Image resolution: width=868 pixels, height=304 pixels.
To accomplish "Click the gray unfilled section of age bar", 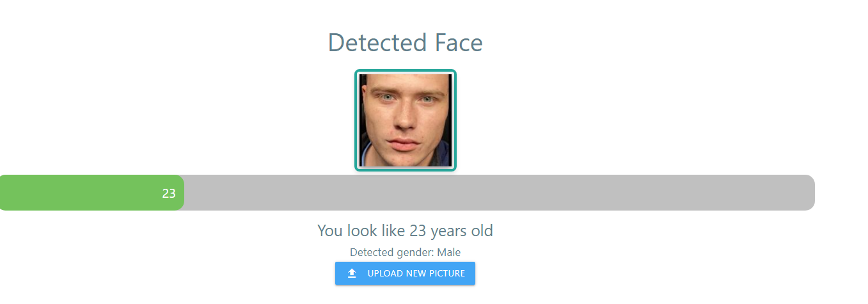I will [499, 193].
